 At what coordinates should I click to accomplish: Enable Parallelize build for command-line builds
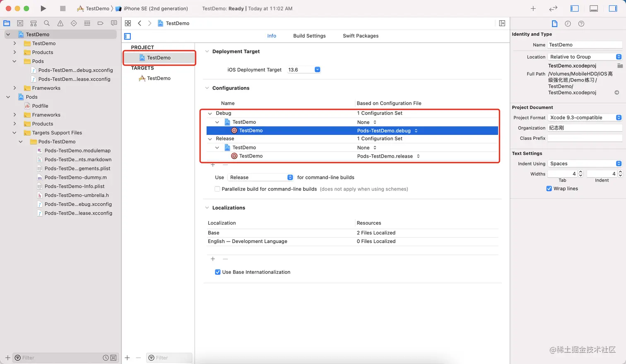point(217,189)
